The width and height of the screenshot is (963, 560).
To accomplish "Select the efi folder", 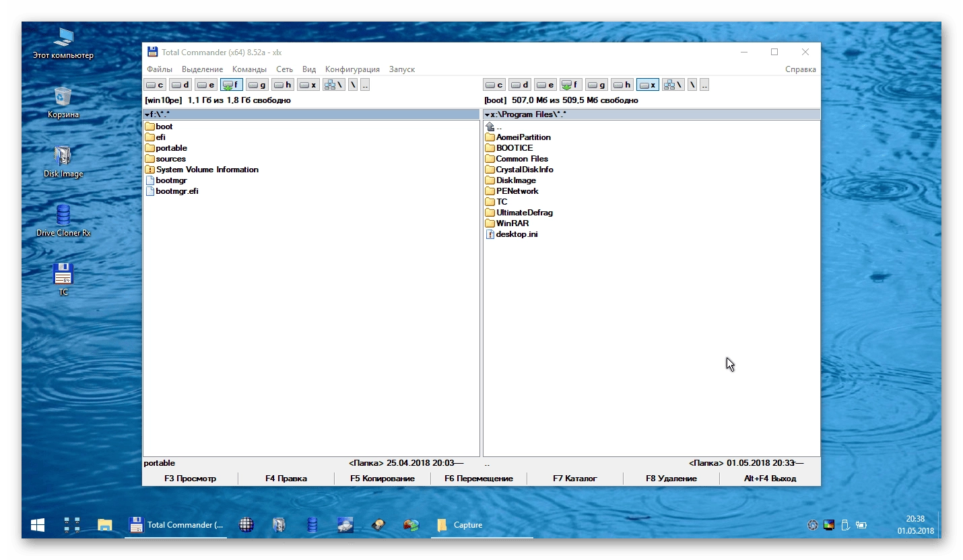I will point(155,137).
